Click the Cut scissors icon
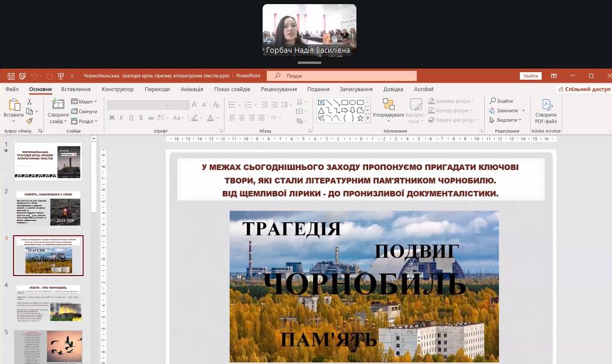612x364 pixels. (29, 102)
